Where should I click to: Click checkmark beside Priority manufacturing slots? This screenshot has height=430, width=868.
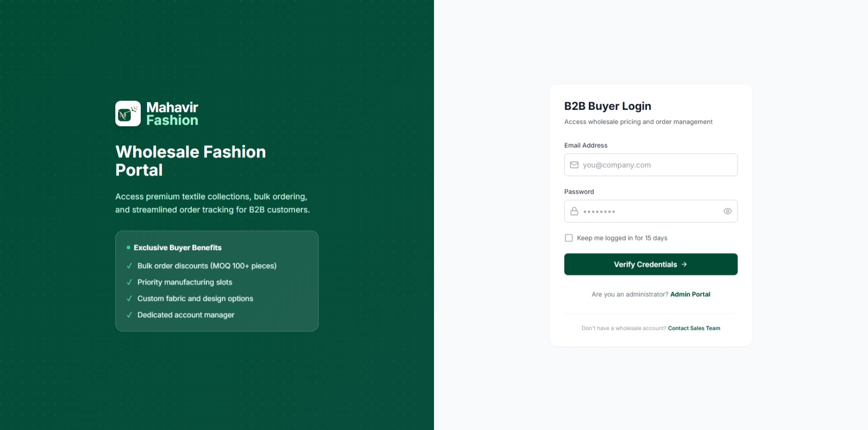129,282
